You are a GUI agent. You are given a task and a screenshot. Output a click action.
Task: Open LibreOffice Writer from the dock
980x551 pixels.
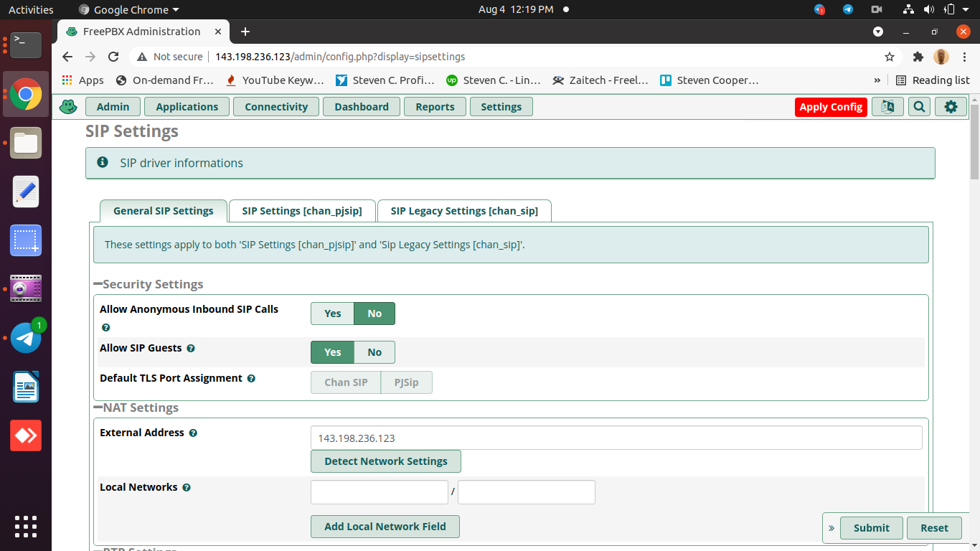[26, 387]
